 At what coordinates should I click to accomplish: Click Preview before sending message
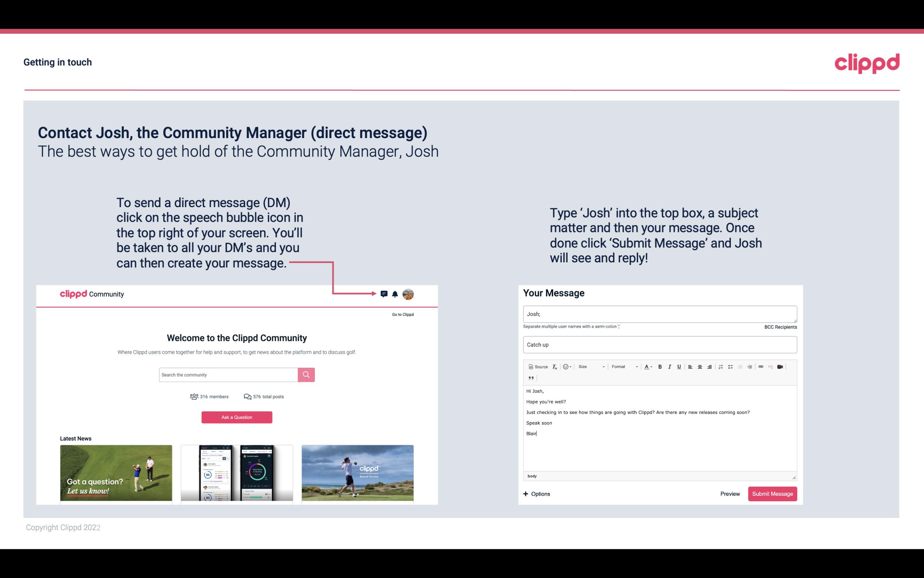pyautogui.click(x=730, y=494)
